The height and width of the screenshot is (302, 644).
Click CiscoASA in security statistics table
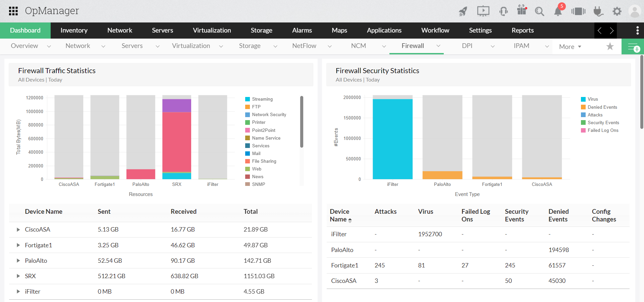coord(344,281)
